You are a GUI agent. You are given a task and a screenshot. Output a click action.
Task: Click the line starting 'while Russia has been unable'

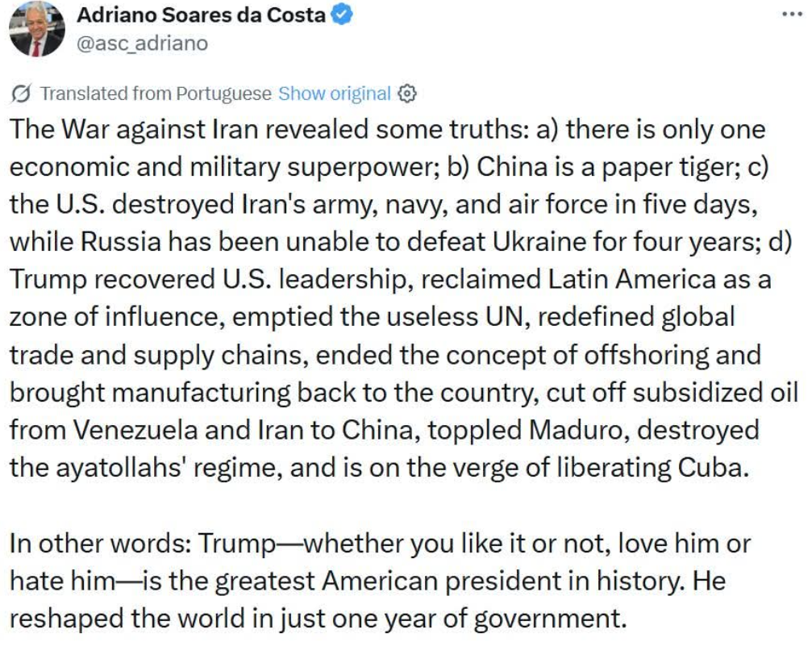pos(399,242)
